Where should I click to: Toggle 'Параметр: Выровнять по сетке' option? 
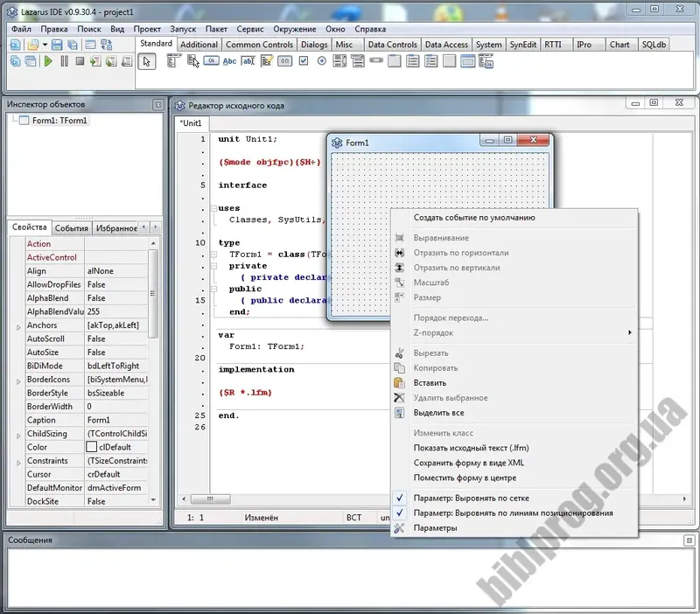coord(471,498)
